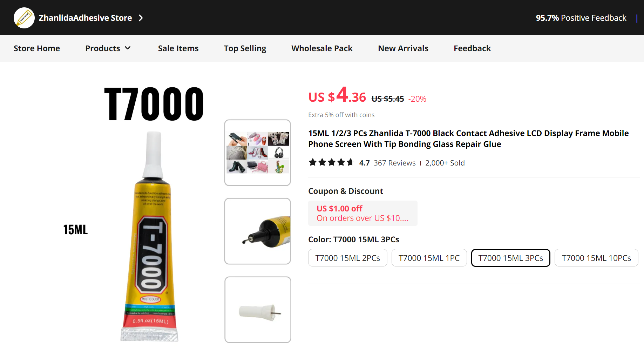Navigate to Wholesale Pack
644x358 pixels.
[x=322, y=48]
